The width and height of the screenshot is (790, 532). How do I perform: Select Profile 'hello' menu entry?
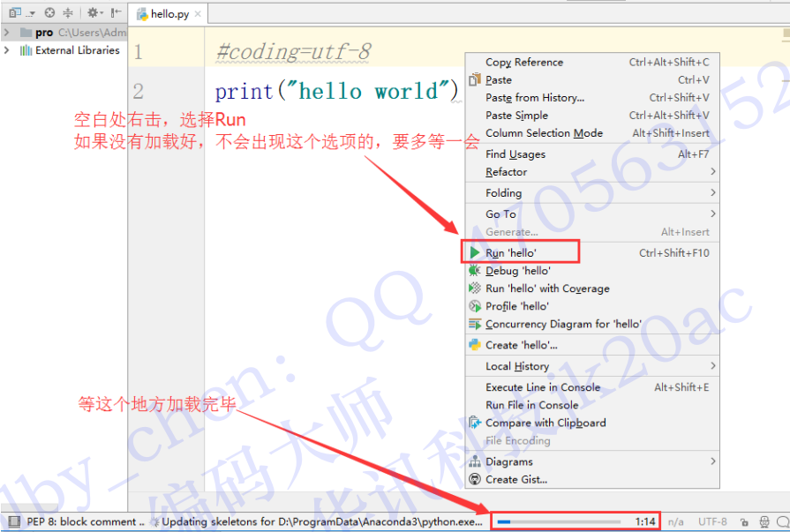[x=592, y=306]
